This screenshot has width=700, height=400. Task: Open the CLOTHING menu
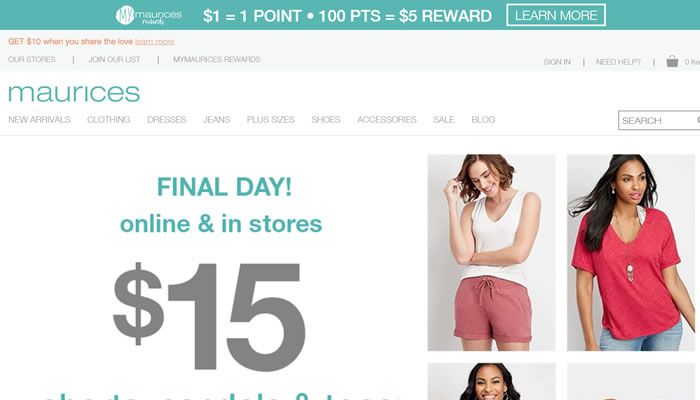pos(108,120)
